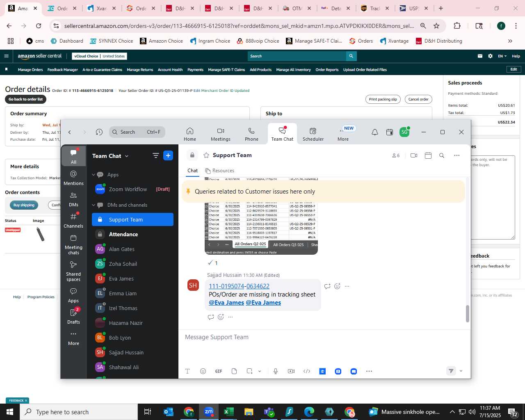The image size is (525, 420).
Task: Click the new chat plus button
Action: point(168,155)
